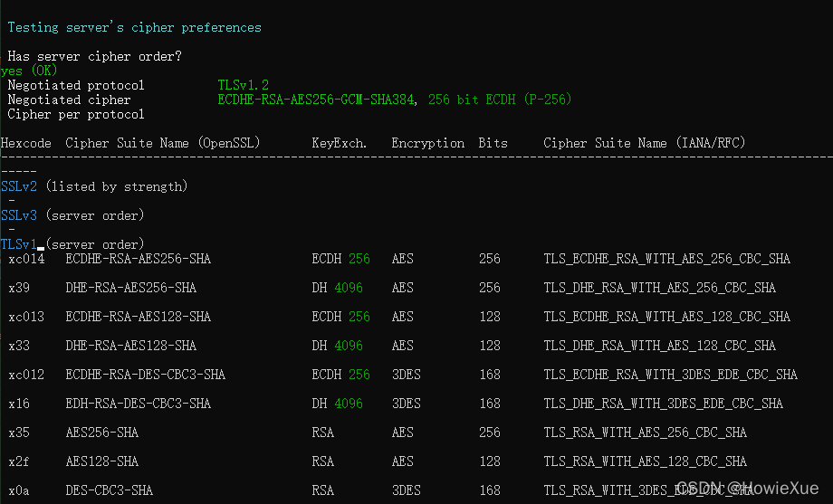Click '256' bits in the xc014 row
Screen dimensions: 833x504
(490, 259)
